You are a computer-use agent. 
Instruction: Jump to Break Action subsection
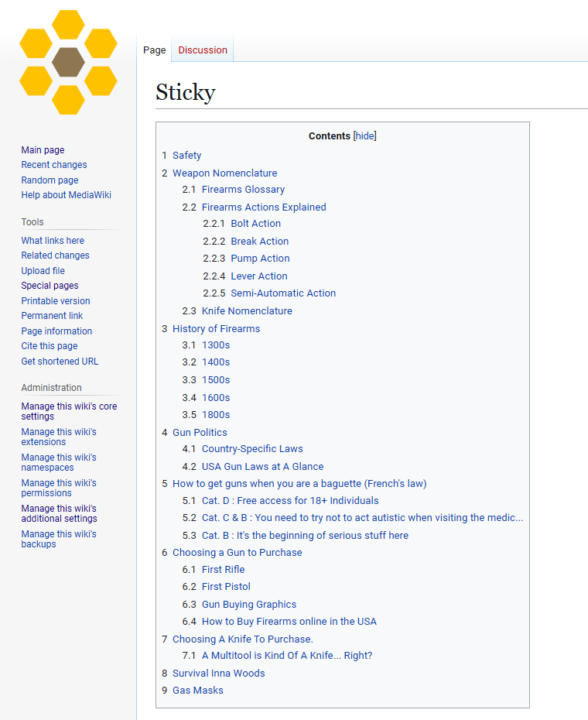(x=260, y=242)
